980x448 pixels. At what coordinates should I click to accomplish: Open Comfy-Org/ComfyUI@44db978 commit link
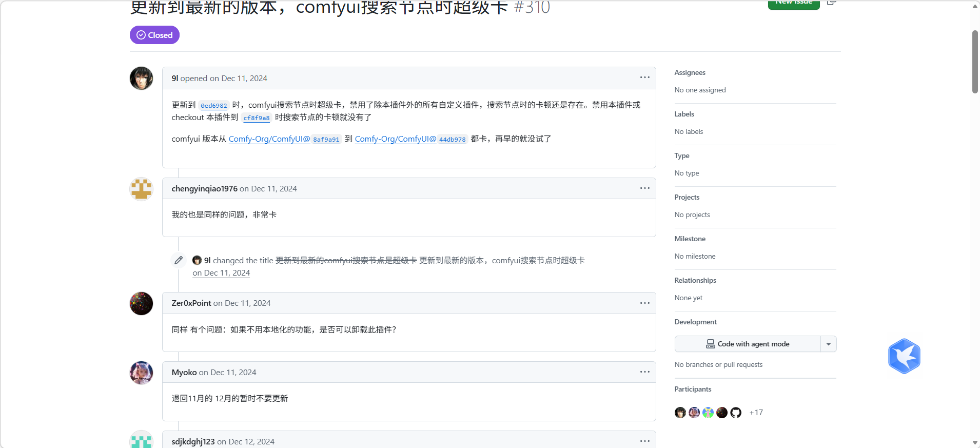(410, 139)
